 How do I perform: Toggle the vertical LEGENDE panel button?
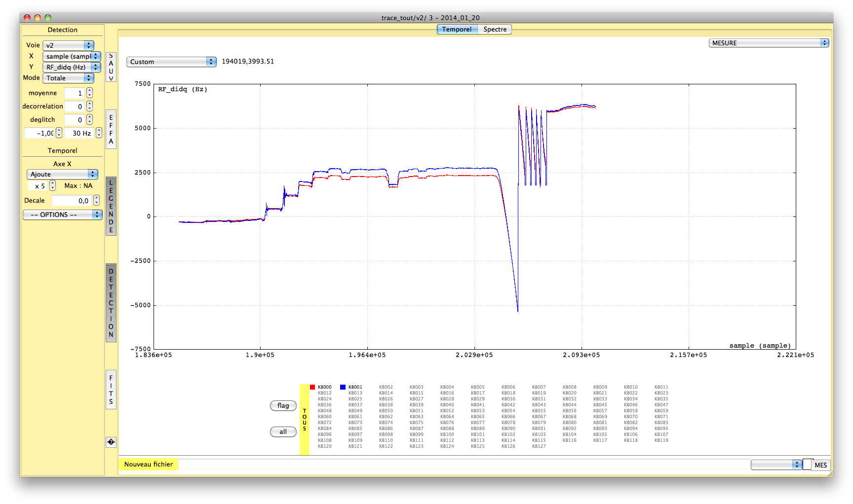click(x=111, y=206)
